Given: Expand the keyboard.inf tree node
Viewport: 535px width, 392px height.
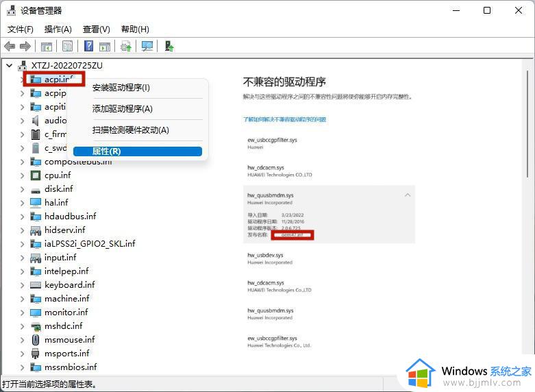Looking at the screenshot, I should (22, 285).
